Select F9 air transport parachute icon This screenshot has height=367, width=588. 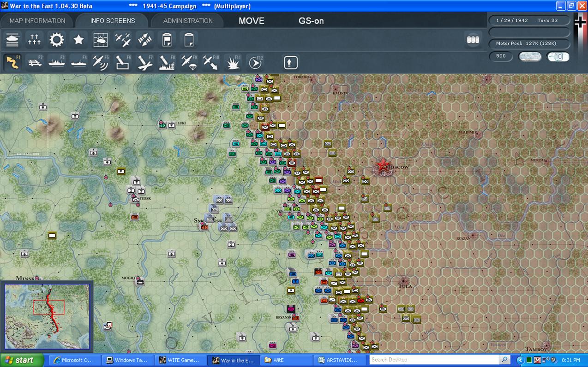[x=189, y=62]
